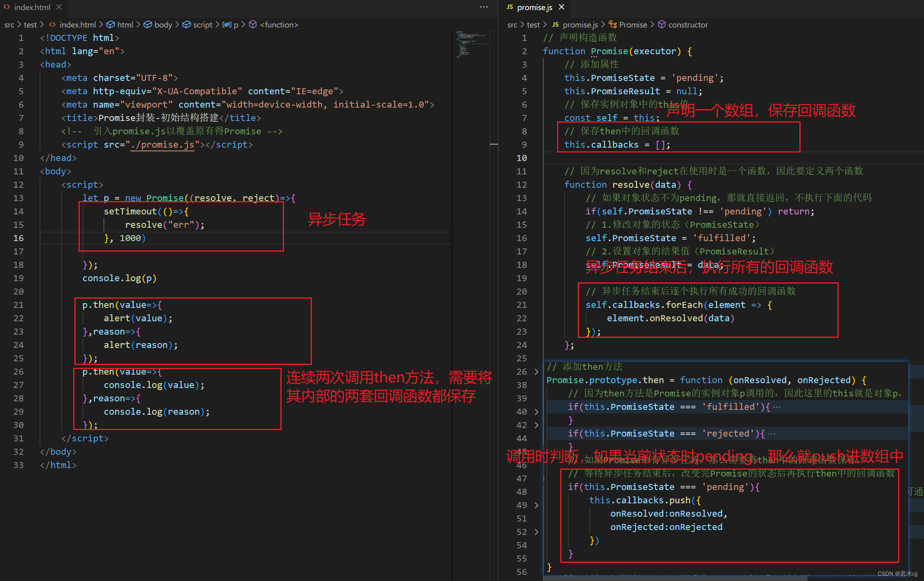Click the horizontal scrollbar under promise.js editor
The width and height of the screenshot is (924, 581).
tap(675, 578)
